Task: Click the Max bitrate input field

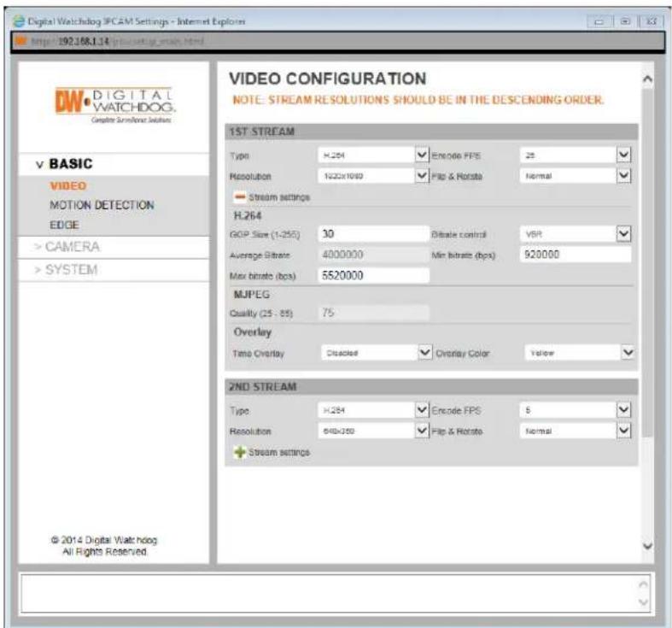Action: (x=373, y=275)
